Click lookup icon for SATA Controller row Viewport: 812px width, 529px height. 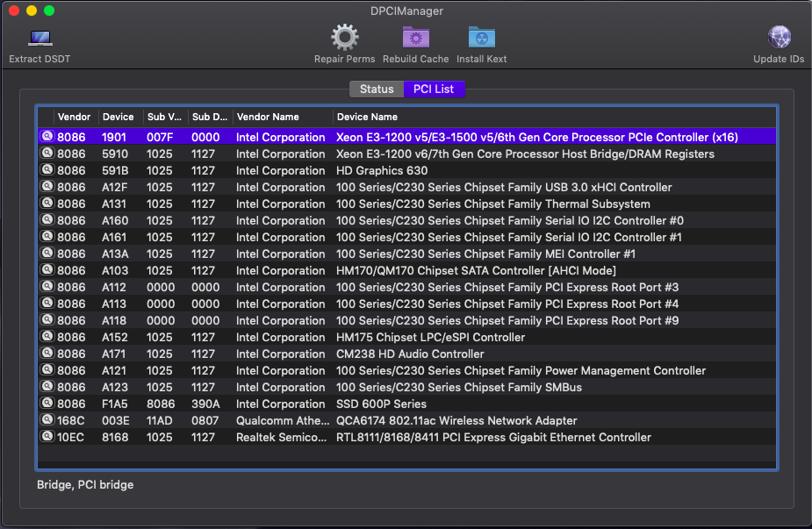[47, 269]
